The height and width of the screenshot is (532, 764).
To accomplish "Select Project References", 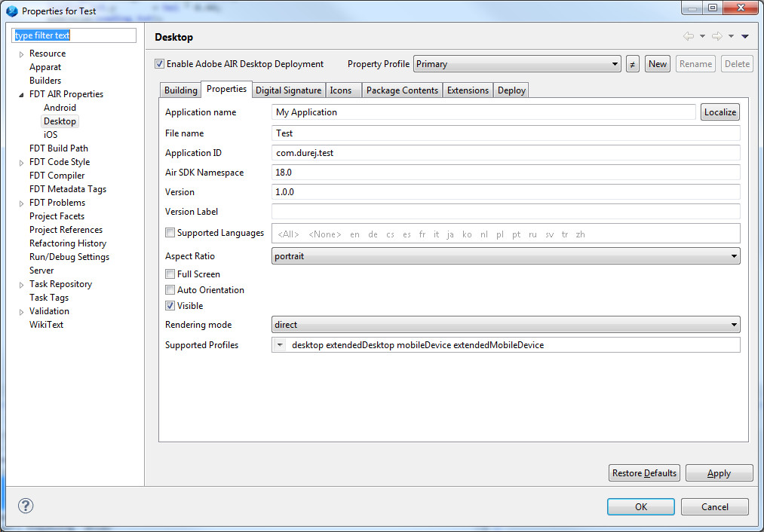I will coord(66,230).
